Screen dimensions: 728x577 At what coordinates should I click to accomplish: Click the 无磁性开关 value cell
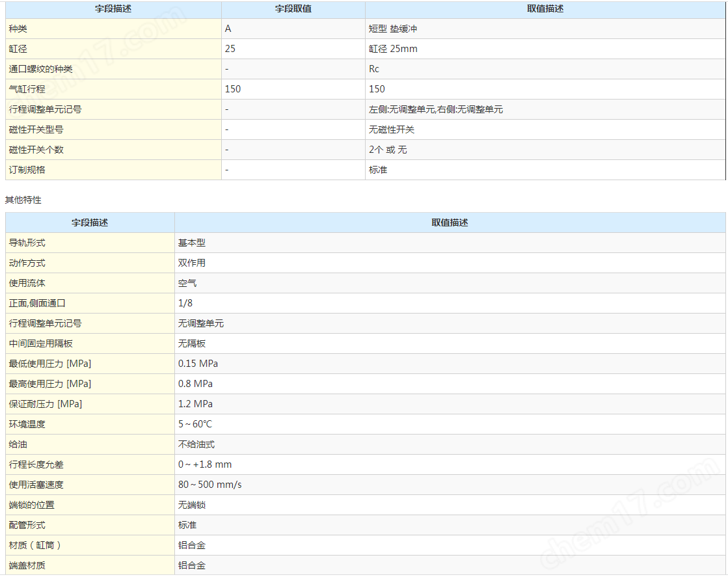click(x=392, y=130)
